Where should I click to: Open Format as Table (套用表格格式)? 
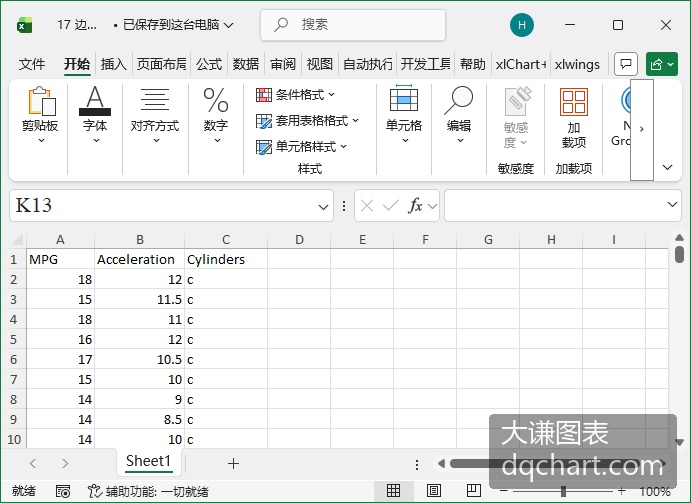coord(307,120)
